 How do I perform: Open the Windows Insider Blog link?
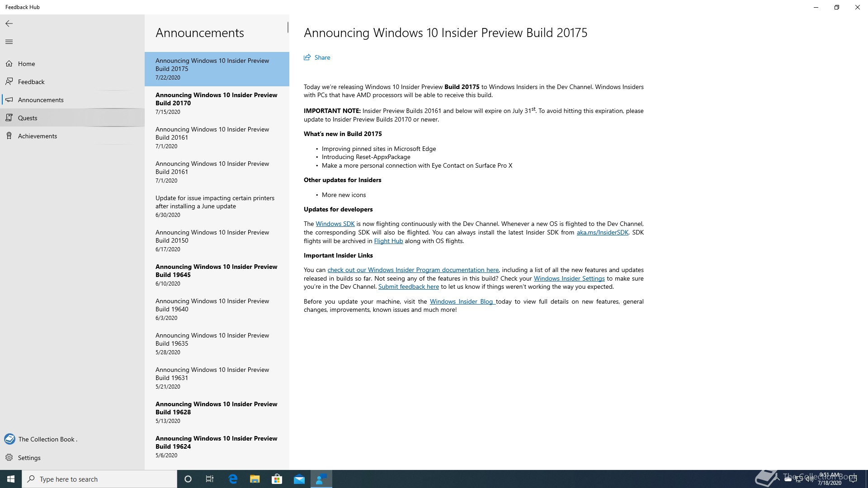462,301
